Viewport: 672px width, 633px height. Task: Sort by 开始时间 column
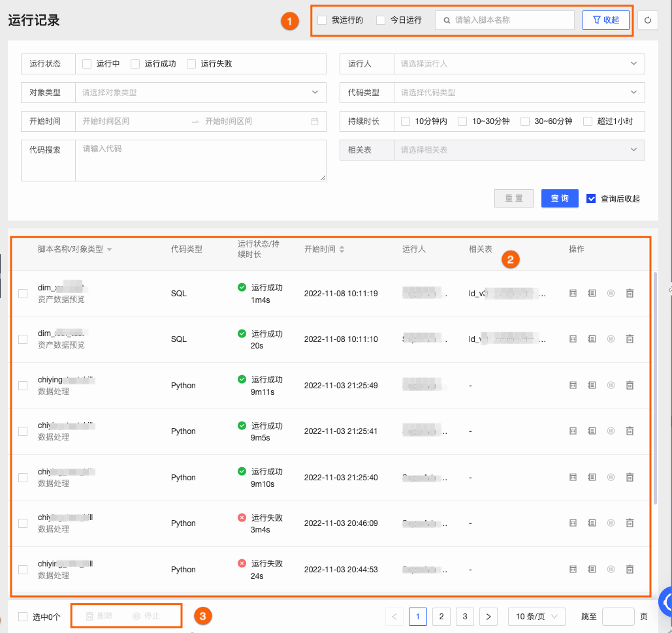click(x=342, y=249)
